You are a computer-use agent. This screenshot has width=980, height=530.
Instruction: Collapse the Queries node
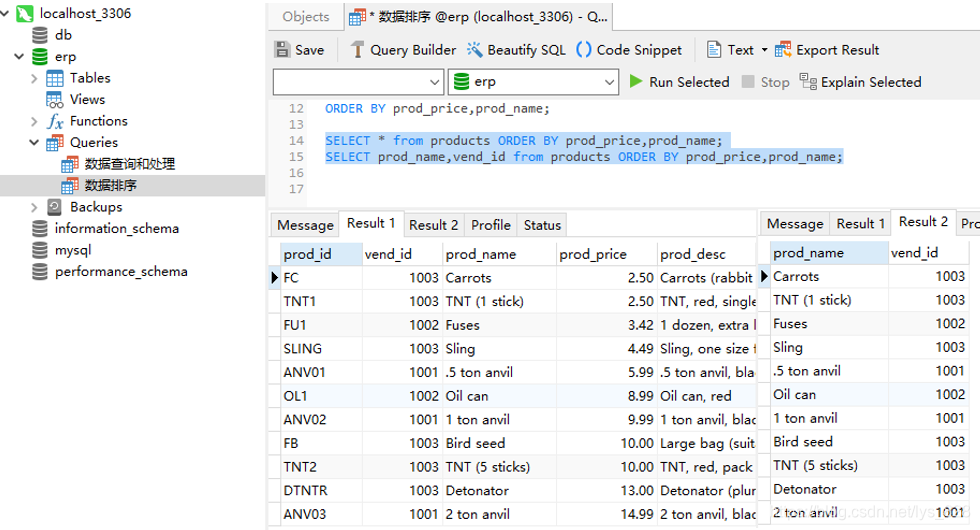coord(34,142)
